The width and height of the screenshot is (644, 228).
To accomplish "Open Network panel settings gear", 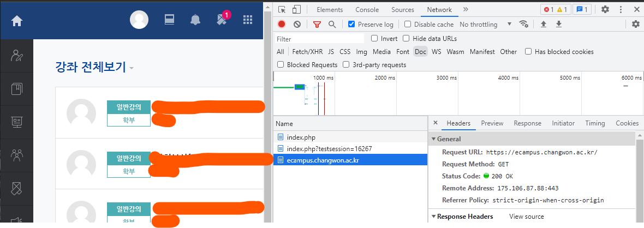I will point(635,24).
